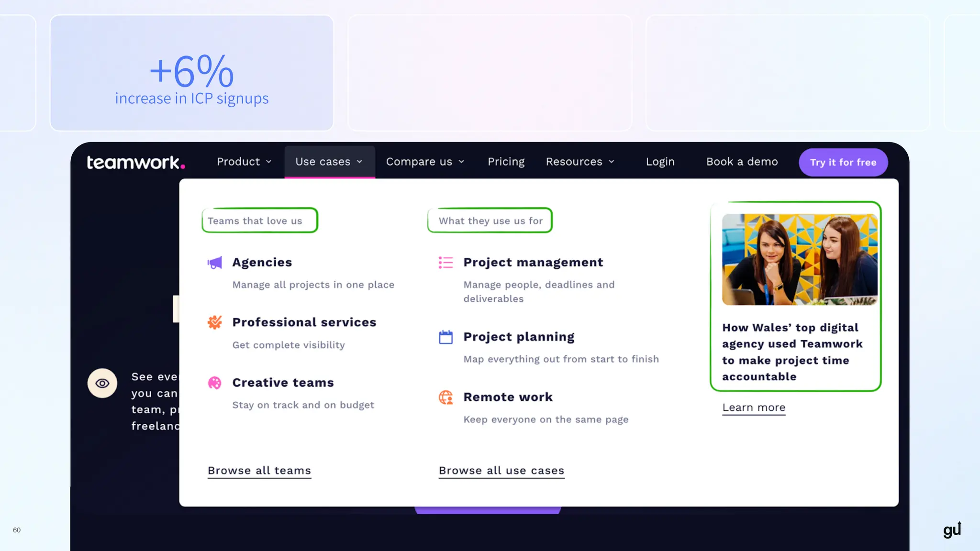This screenshot has width=980, height=551.
Task: Open the Remote work use case
Action: click(508, 397)
